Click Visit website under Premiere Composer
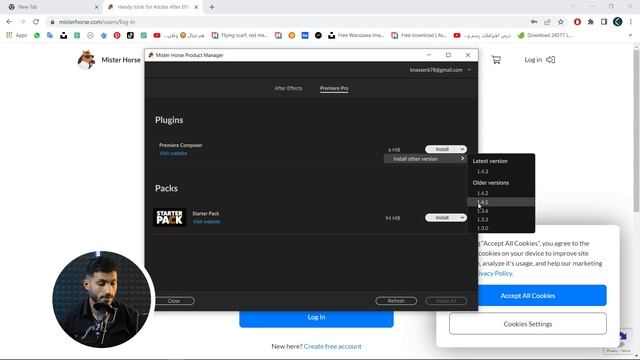This screenshot has width=640, height=360. coord(173,153)
